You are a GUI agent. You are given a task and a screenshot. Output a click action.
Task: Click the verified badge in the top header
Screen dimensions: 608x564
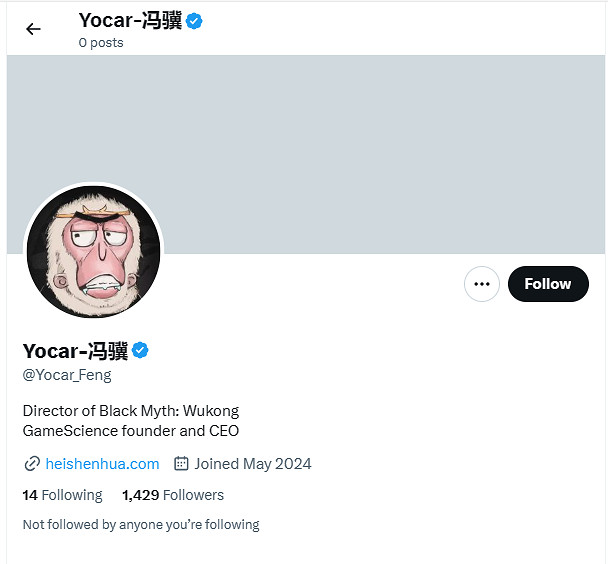(x=194, y=20)
